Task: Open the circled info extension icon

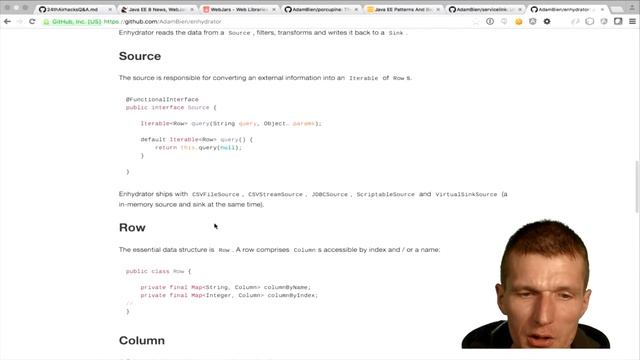Action: click(490, 21)
